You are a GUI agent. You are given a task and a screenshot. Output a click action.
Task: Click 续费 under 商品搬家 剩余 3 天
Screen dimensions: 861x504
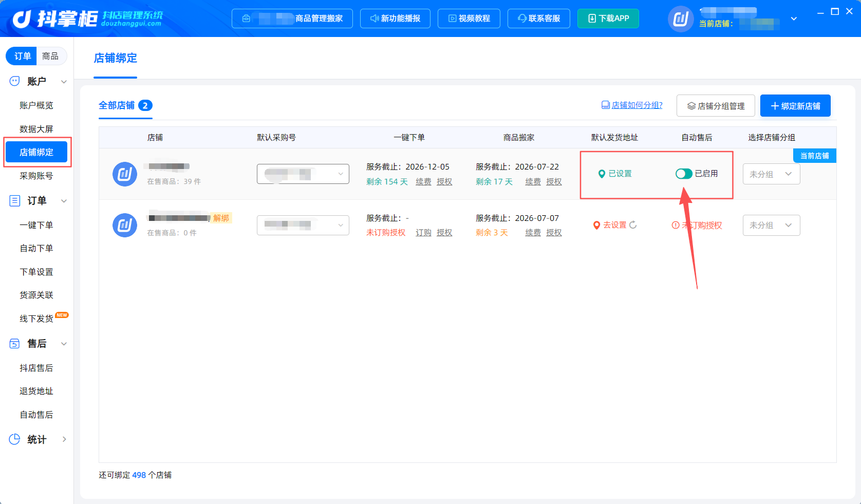coord(533,233)
